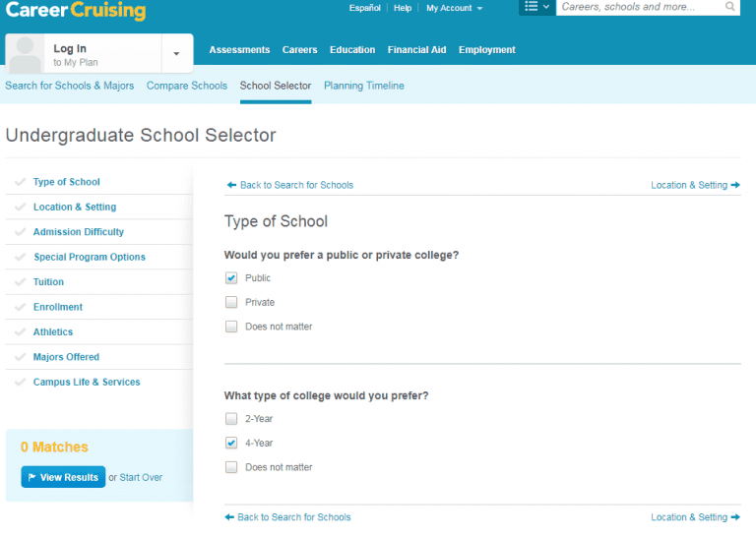Viewport: 756px width, 537px height.
Task: Click the user avatar placeholder image
Action: pyautogui.click(x=25, y=53)
